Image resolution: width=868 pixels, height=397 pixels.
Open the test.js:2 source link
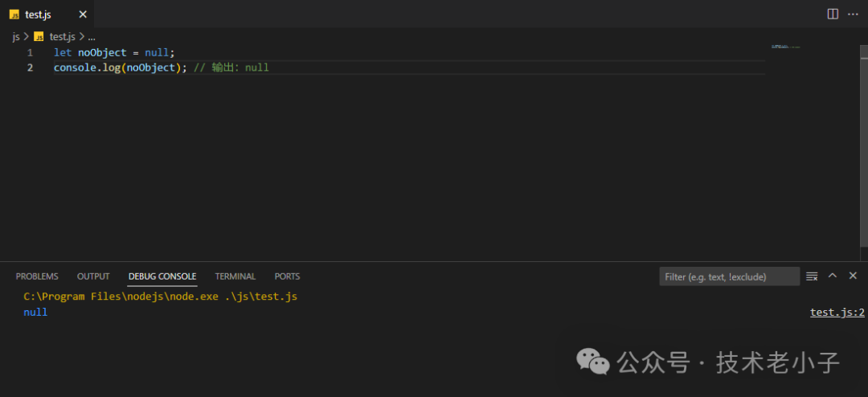pyautogui.click(x=837, y=313)
